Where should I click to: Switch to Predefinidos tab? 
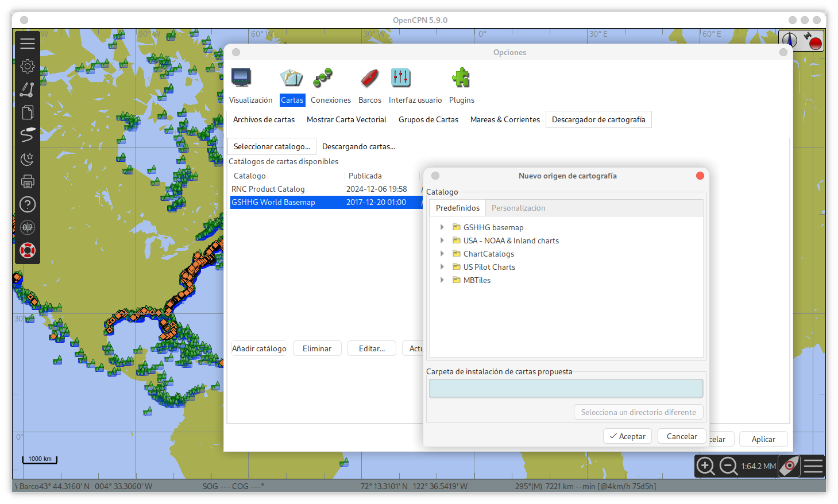(x=458, y=208)
